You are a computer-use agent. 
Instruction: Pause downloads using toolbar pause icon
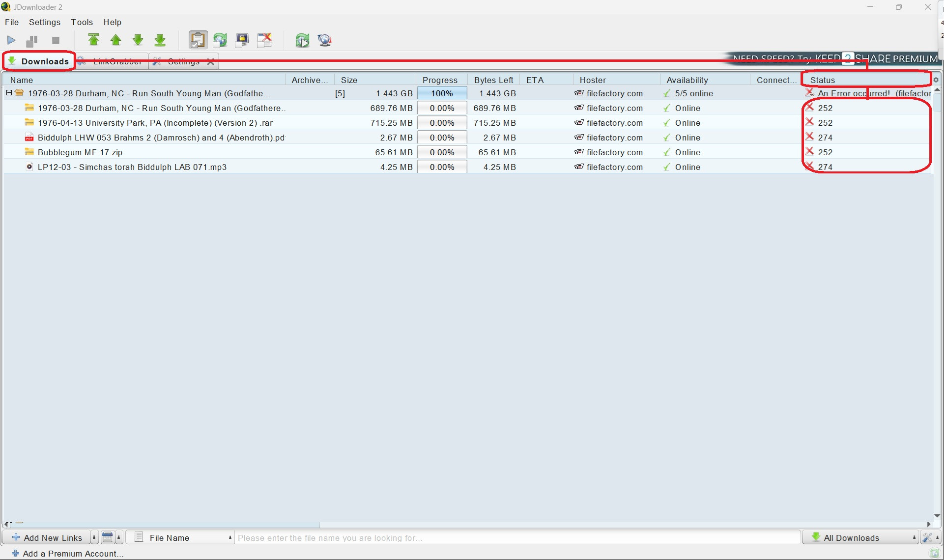[x=32, y=40]
